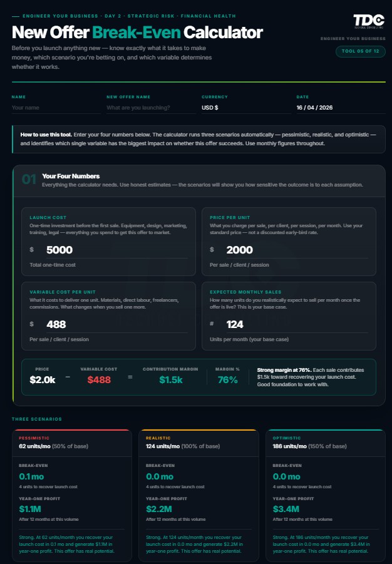Click the Optimistic card 0.0 mo value

click(x=287, y=476)
